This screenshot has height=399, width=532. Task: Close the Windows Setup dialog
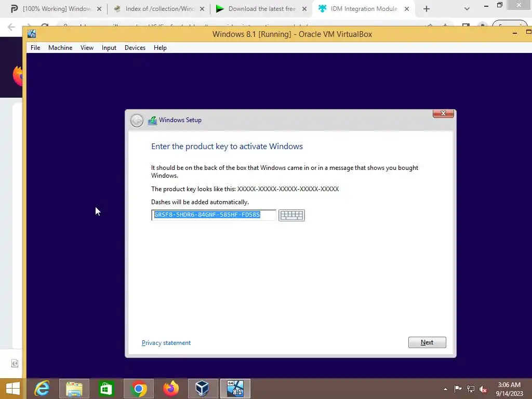pos(443,113)
